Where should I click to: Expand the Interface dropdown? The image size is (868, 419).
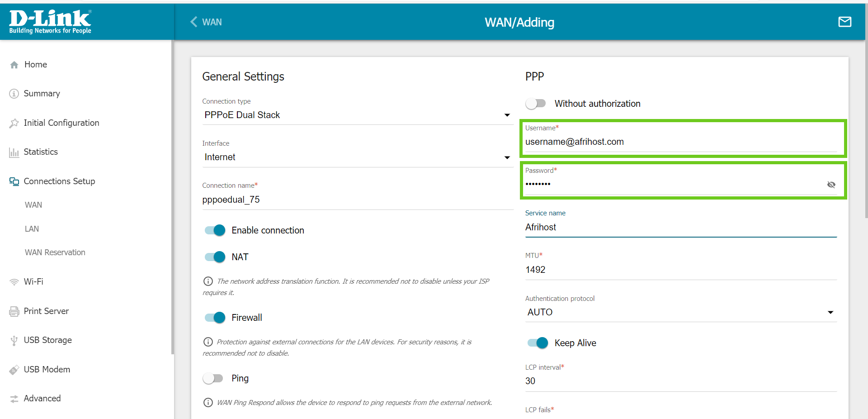[357, 157]
